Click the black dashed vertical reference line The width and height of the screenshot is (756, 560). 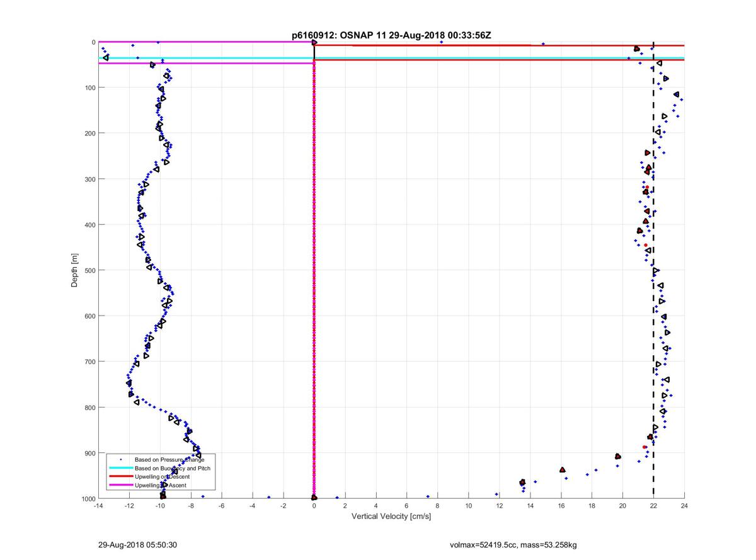click(x=653, y=270)
